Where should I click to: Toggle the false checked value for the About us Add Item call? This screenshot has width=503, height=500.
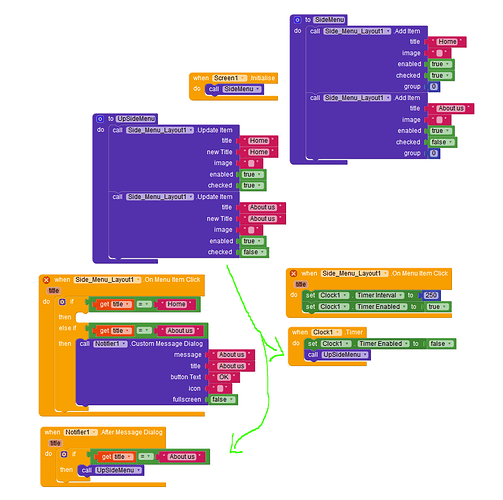click(441, 142)
